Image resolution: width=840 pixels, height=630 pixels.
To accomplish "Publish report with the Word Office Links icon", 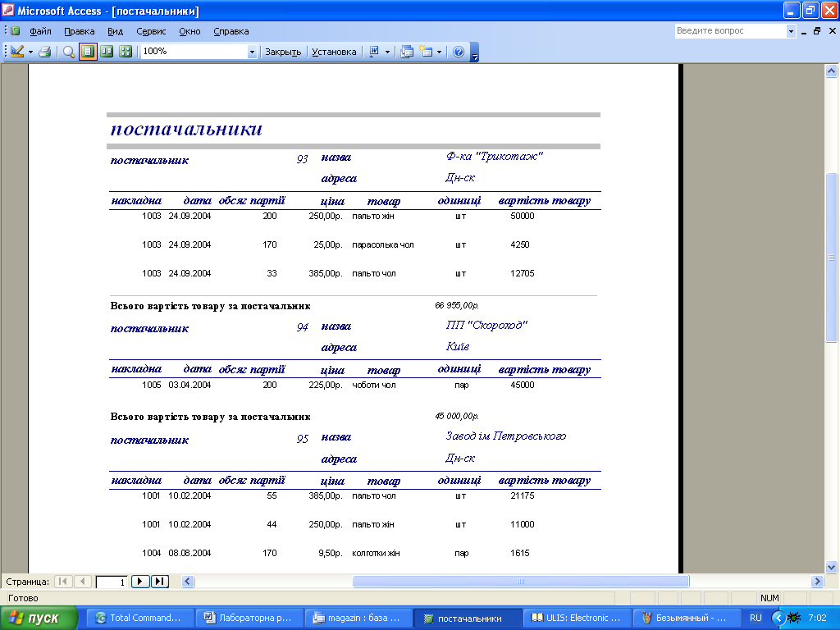I will pos(374,52).
